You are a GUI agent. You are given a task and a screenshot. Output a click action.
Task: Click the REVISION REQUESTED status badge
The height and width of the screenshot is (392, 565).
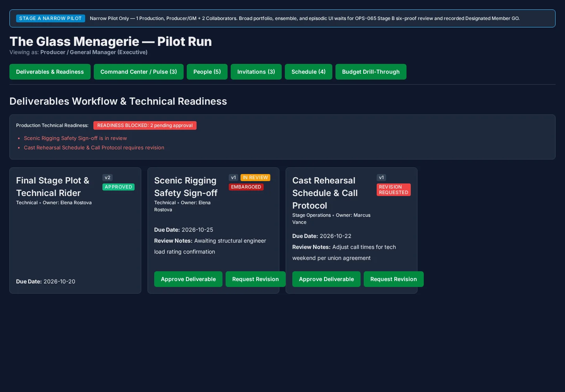[x=394, y=190]
